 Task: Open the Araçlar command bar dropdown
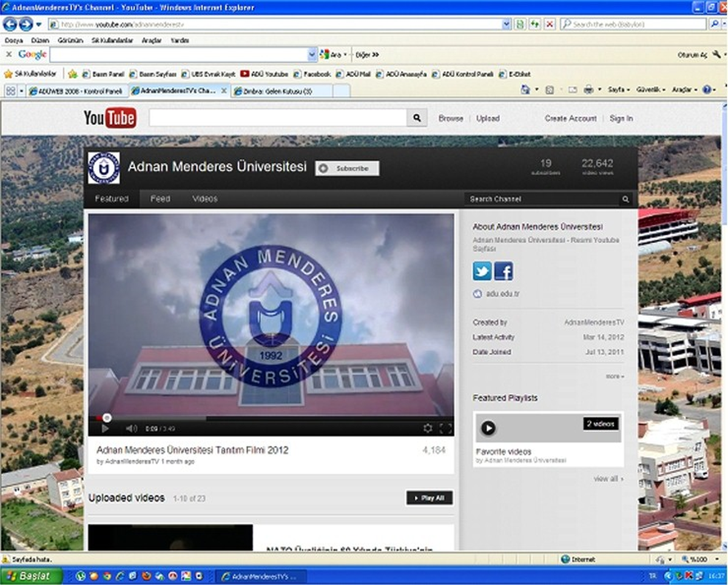point(684,90)
